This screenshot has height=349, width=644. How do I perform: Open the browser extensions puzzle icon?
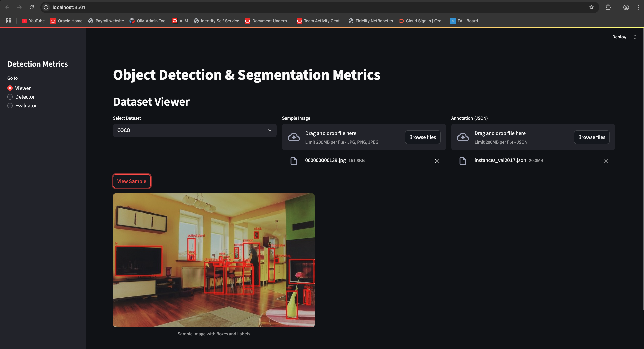(608, 7)
